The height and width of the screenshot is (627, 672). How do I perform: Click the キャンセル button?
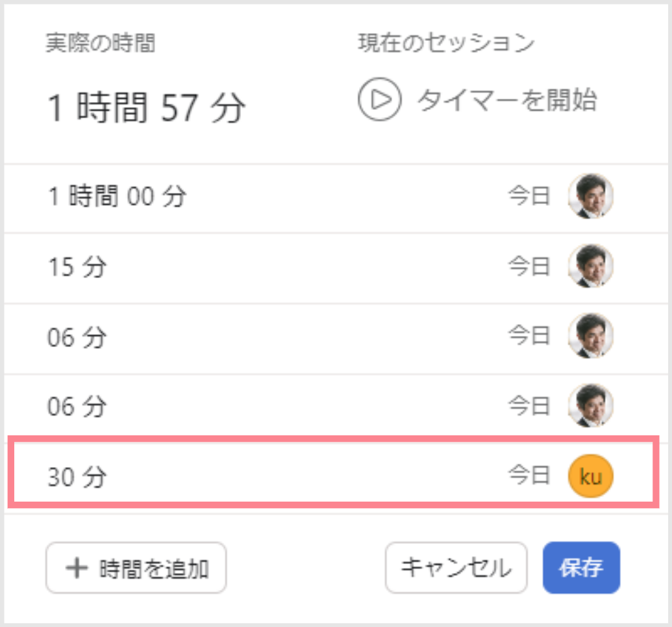click(456, 568)
